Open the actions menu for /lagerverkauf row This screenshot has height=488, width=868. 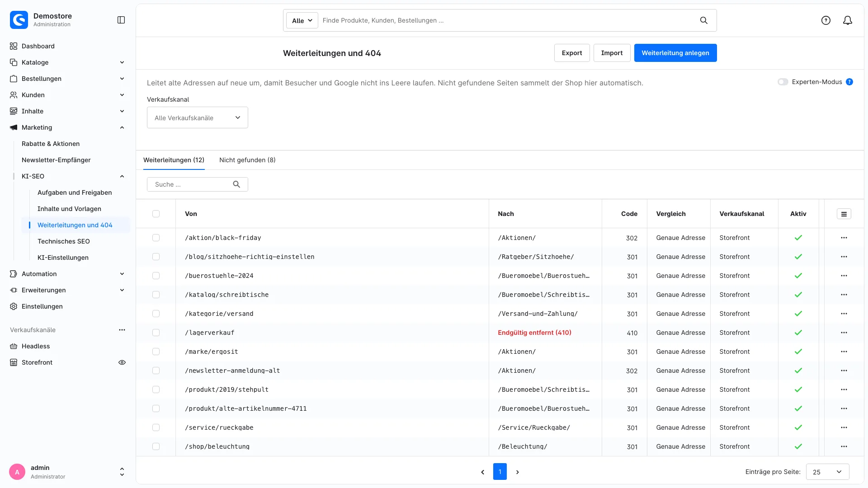844,333
